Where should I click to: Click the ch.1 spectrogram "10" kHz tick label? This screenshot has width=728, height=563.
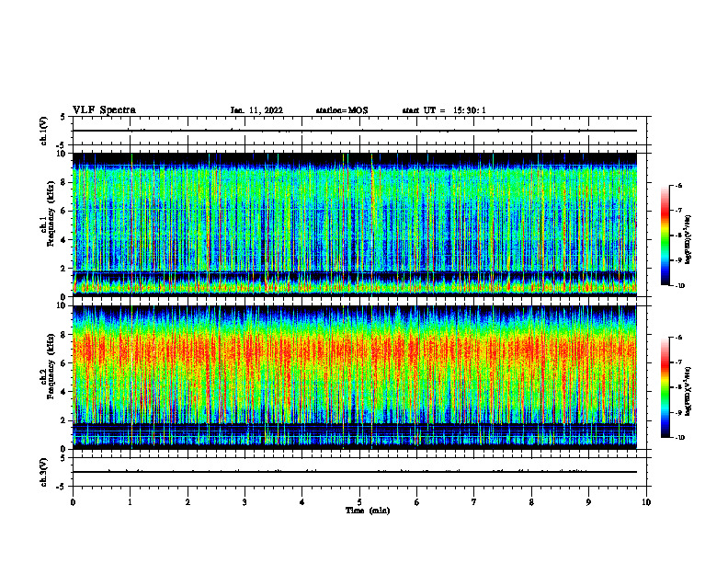61,154
